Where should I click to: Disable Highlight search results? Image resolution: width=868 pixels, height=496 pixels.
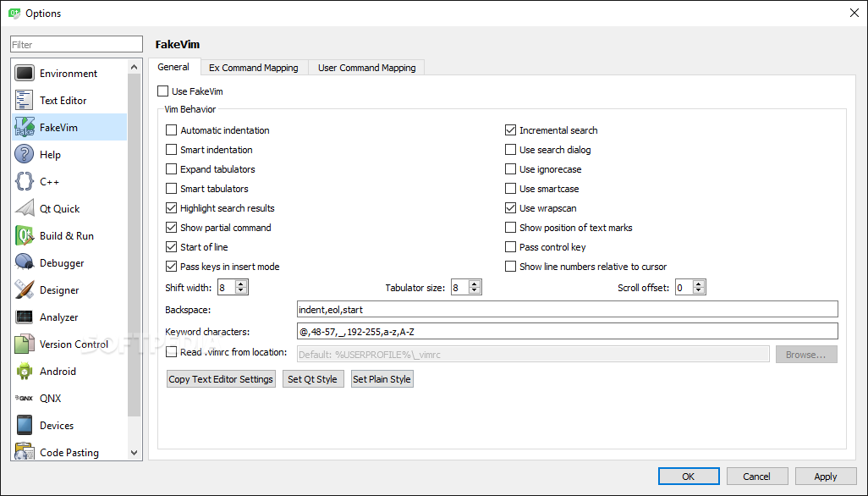click(x=171, y=208)
